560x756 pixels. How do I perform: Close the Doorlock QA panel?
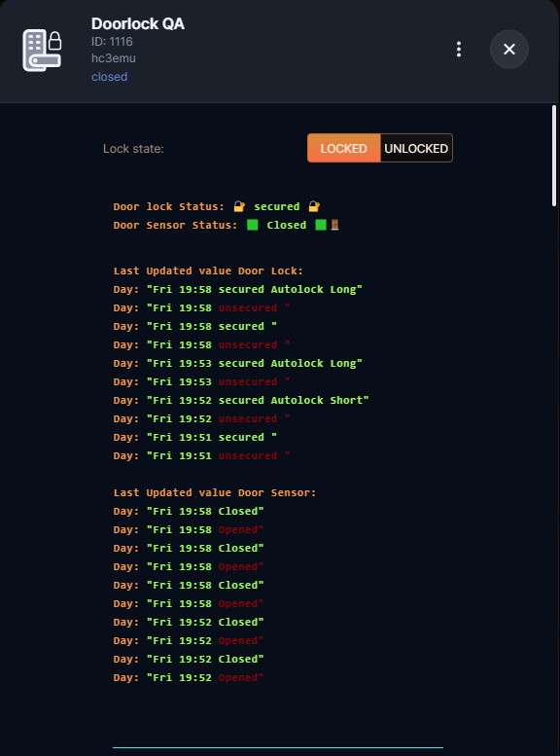pos(508,50)
